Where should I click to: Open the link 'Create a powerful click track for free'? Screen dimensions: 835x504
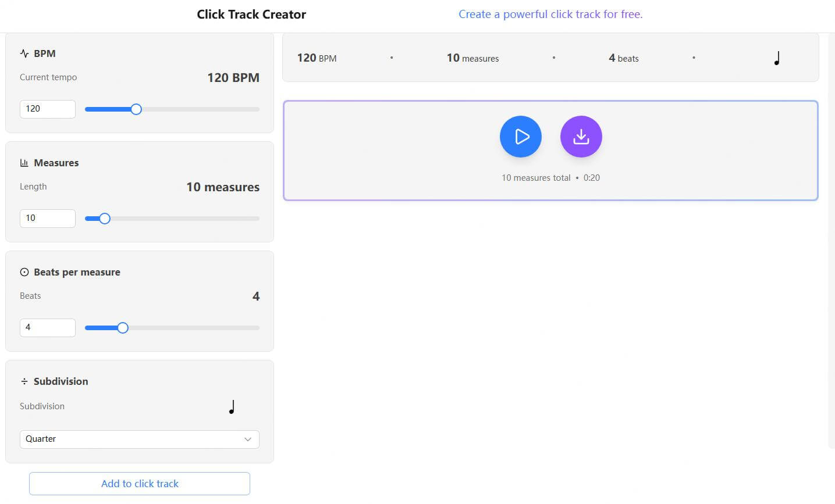click(x=550, y=13)
